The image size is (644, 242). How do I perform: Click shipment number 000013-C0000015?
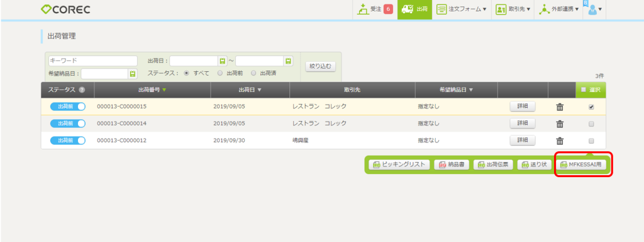(x=121, y=107)
